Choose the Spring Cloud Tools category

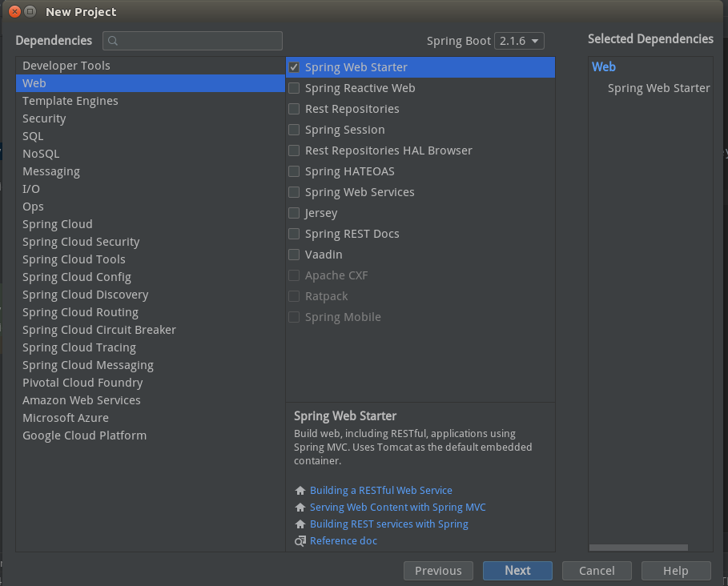151,260
